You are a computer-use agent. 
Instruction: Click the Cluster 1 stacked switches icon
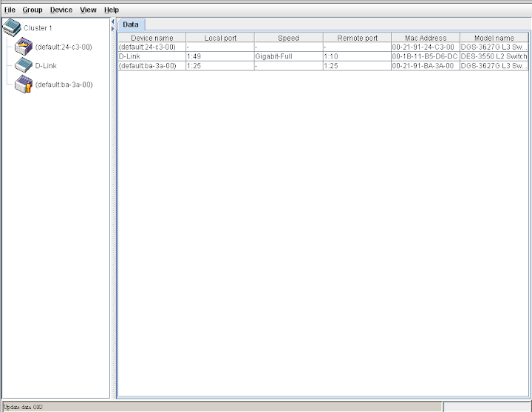tap(12, 27)
